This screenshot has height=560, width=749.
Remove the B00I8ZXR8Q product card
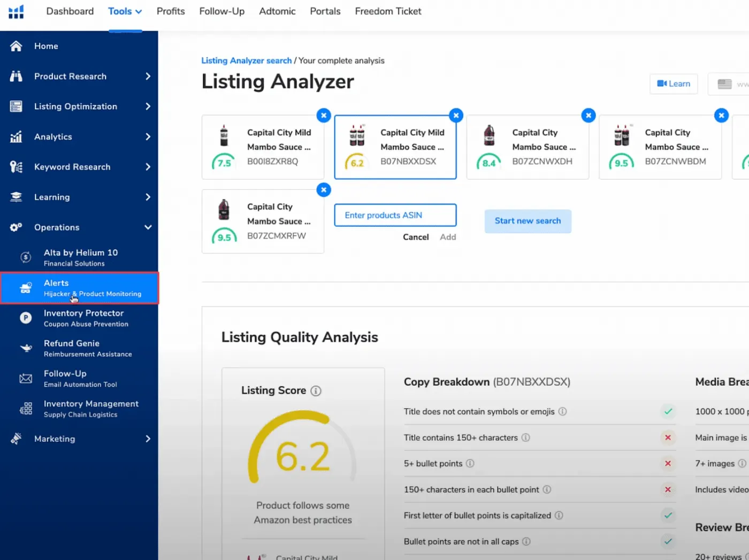[x=324, y=115]
